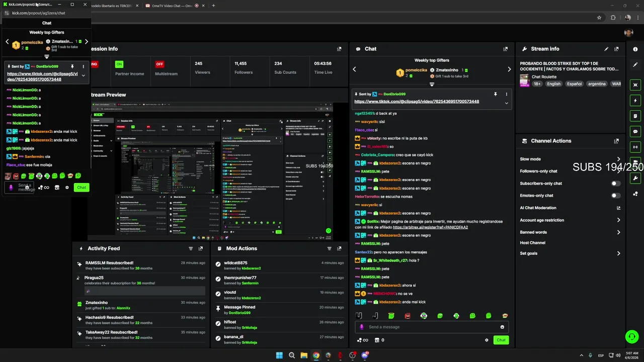
Task: Toggle Emotes-only chat switch
Action: (615, 196)
